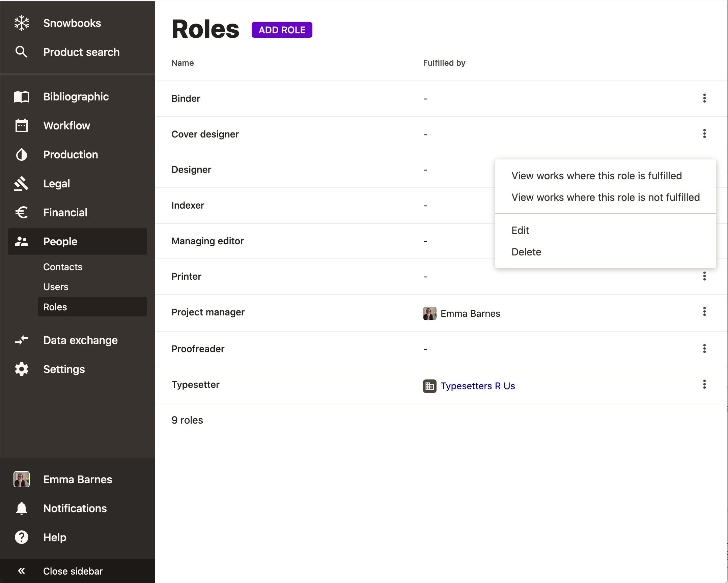Viewport: 728px width, 583px height.
Task: Click the Snowbooks snowflake logo icon
Action: [22, 23]
